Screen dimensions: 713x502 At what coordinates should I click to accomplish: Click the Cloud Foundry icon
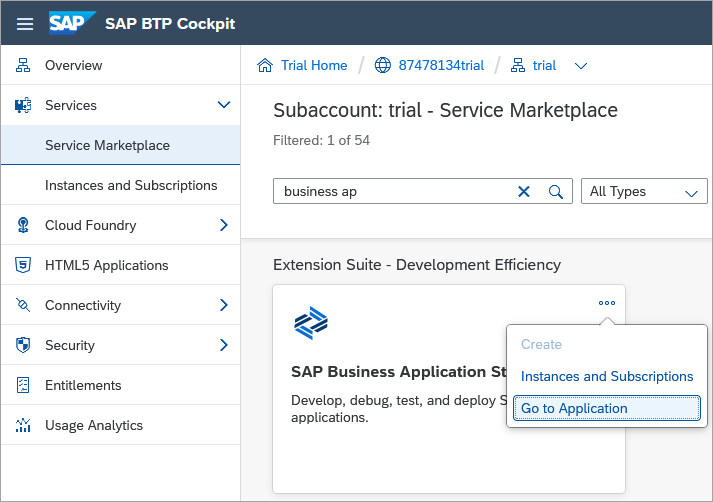(x=23, y=225)
